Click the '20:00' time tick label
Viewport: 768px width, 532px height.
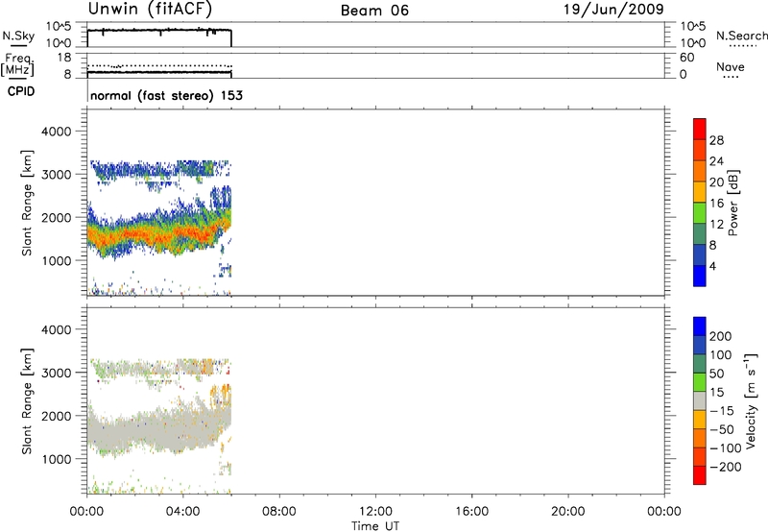click(567, 512)
